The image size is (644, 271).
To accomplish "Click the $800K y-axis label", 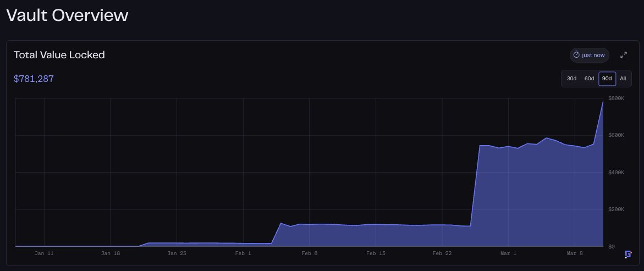I will [616, 98].
